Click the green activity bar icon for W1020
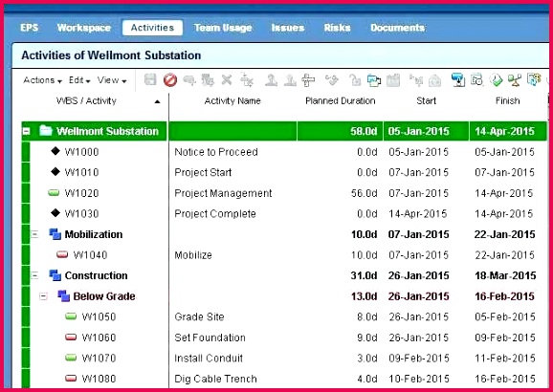 tap(54, 192)
